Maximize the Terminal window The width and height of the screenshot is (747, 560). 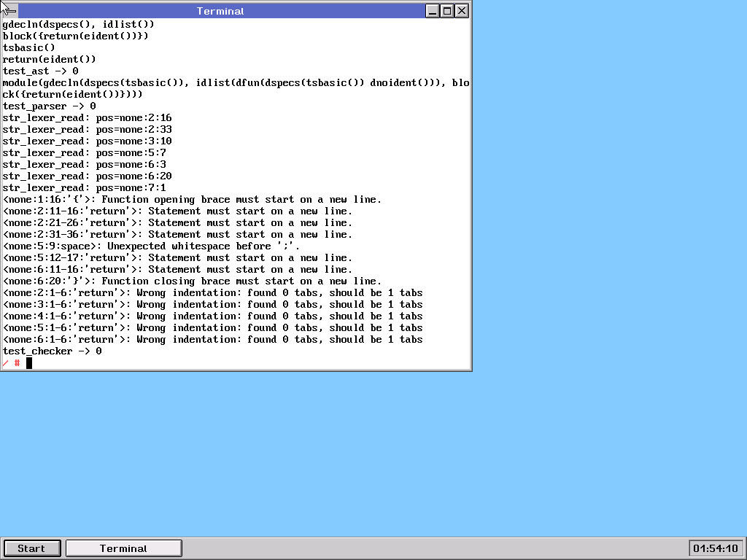447,11
